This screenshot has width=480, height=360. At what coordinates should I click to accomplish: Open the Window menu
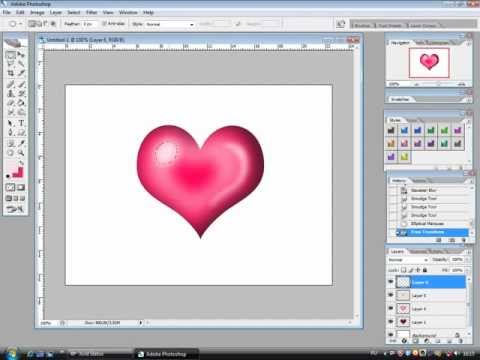(128, 12)
